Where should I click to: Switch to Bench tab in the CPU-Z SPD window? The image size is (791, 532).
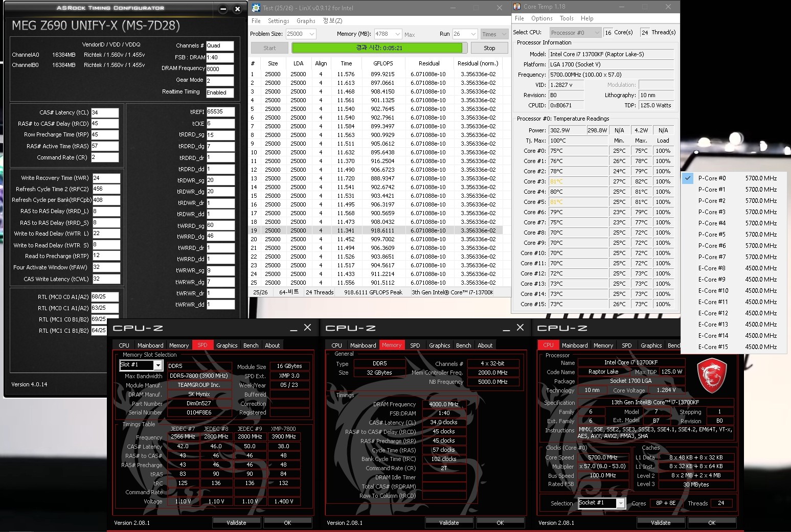251,345
